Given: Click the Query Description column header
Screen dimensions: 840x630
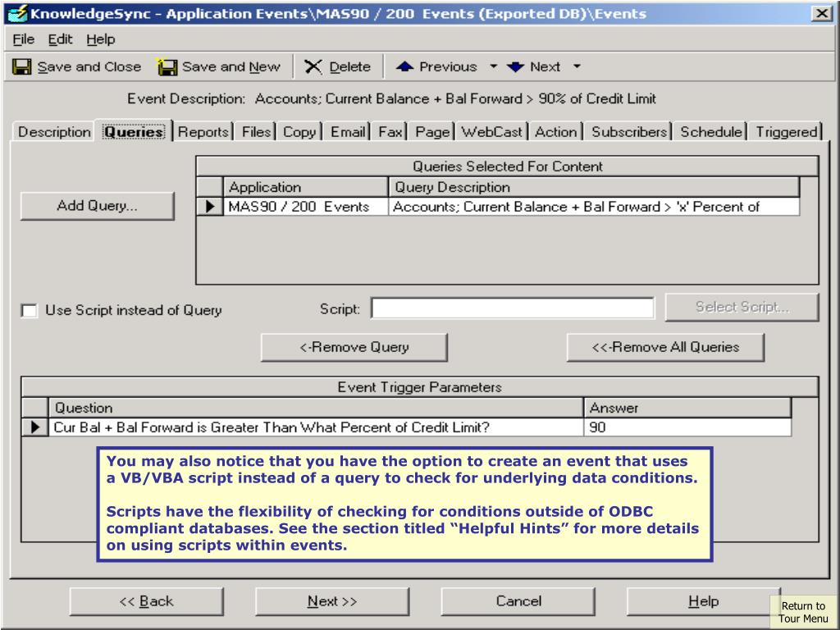Looking at the screenshot, I should (x=594, y=187).
